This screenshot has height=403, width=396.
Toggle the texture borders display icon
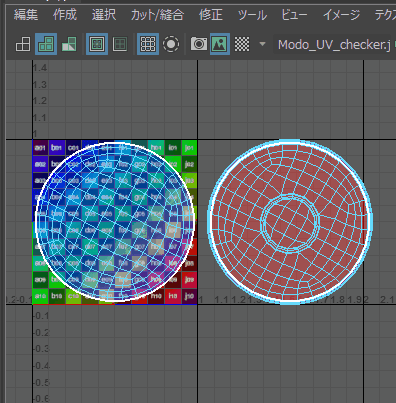(97, 44)
